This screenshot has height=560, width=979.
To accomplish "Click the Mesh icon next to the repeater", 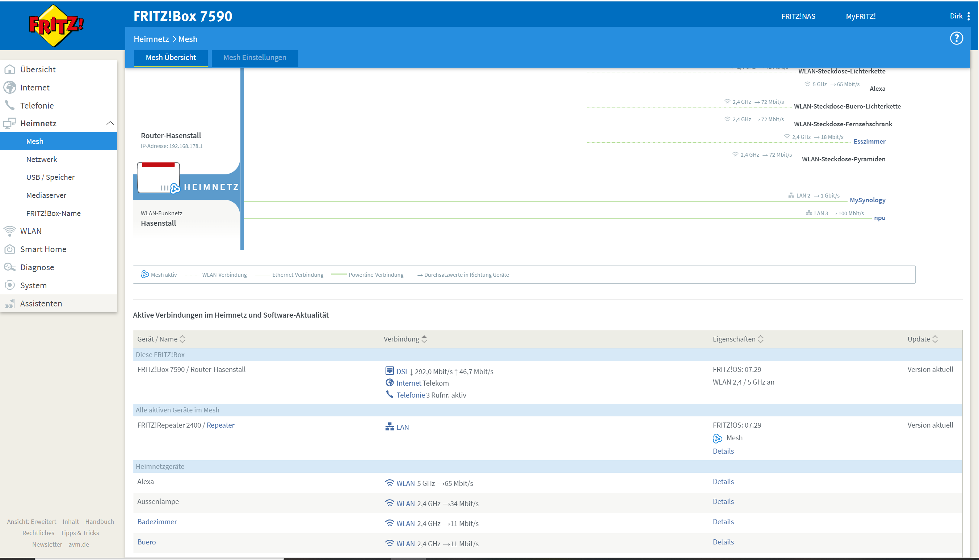I will click(717, 438).
